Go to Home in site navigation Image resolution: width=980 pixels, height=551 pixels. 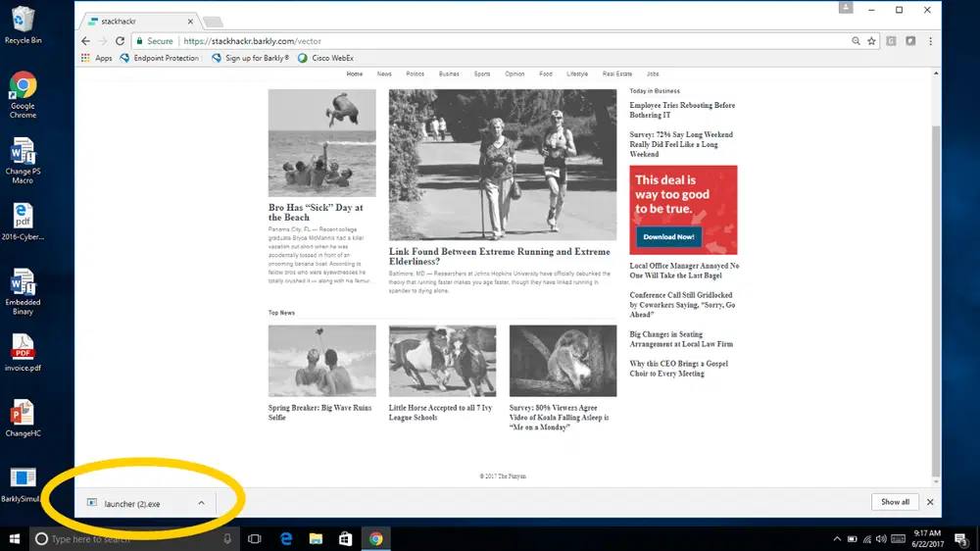coord(355,74)
